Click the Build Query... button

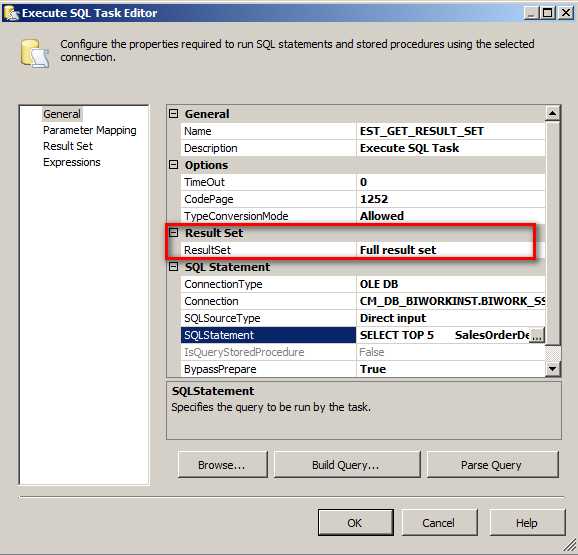click(347, 465)
